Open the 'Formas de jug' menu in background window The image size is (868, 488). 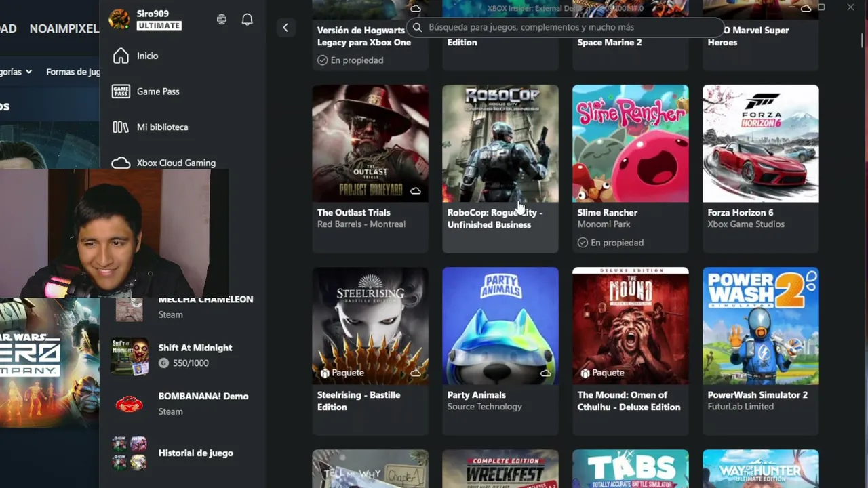click(x=73, y=72)
